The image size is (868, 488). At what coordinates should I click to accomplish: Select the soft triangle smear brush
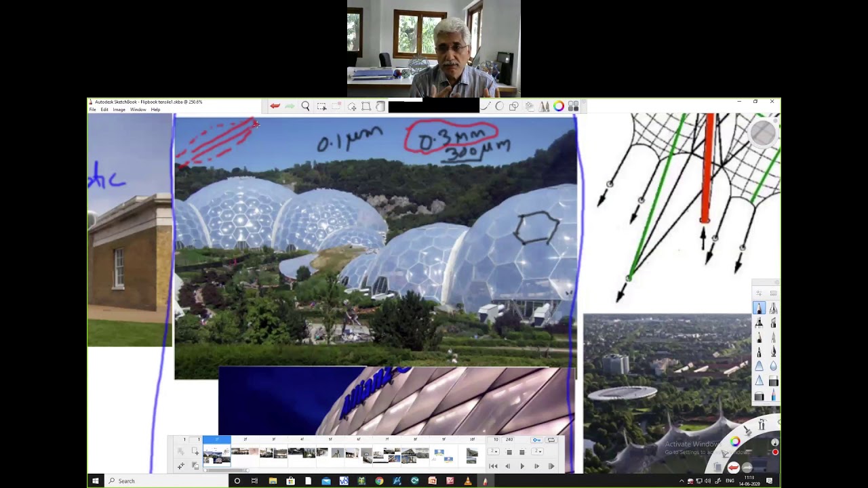click(759, 366)
